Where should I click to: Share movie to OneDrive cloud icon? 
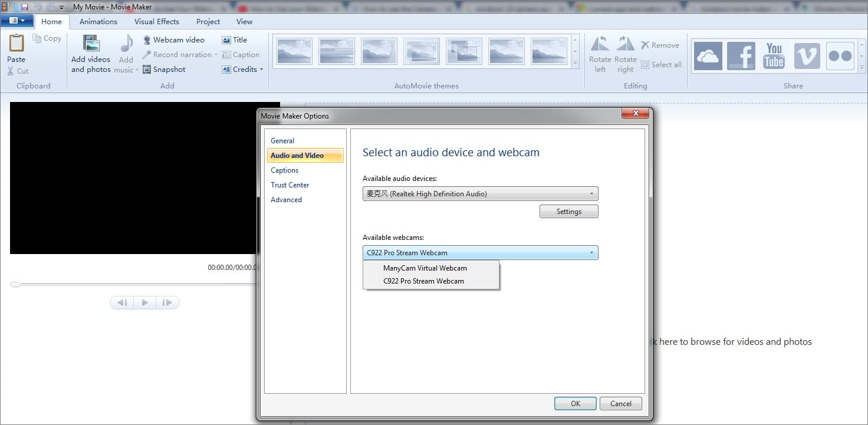click(708, 56)
